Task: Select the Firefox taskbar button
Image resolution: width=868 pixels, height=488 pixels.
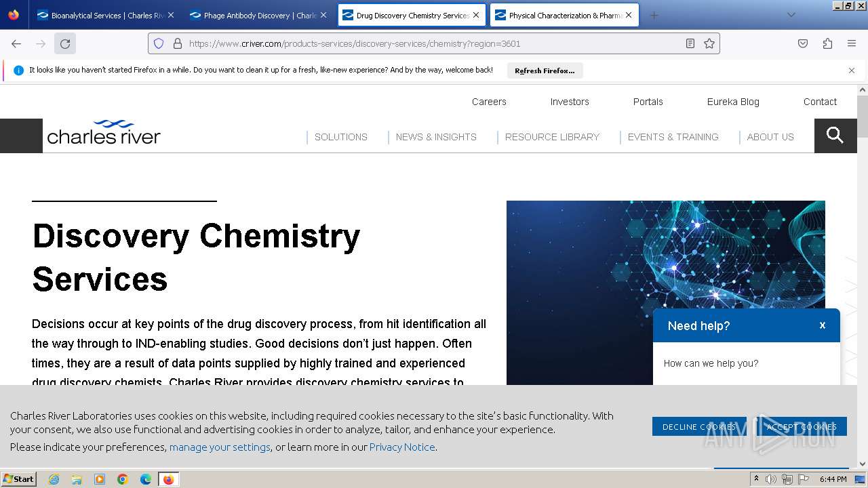Action: [x=168, y=479]
